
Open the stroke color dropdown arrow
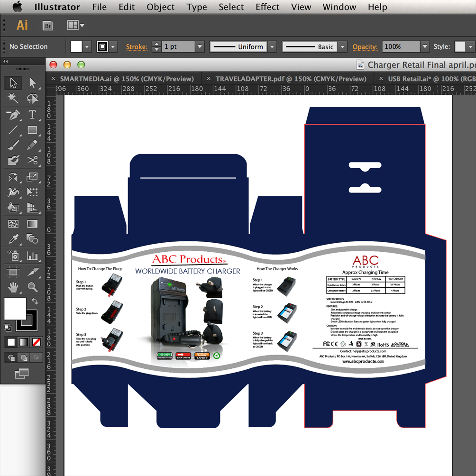(113, 47)
